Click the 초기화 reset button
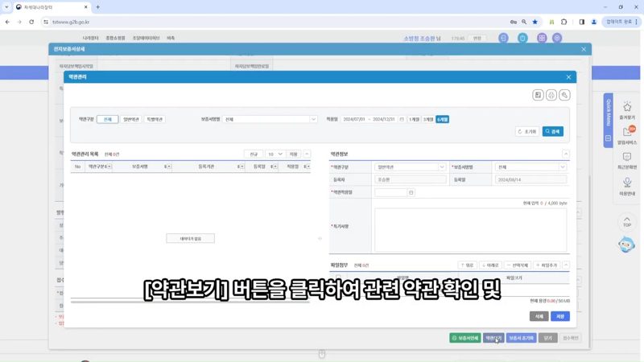 click(527, 131)
